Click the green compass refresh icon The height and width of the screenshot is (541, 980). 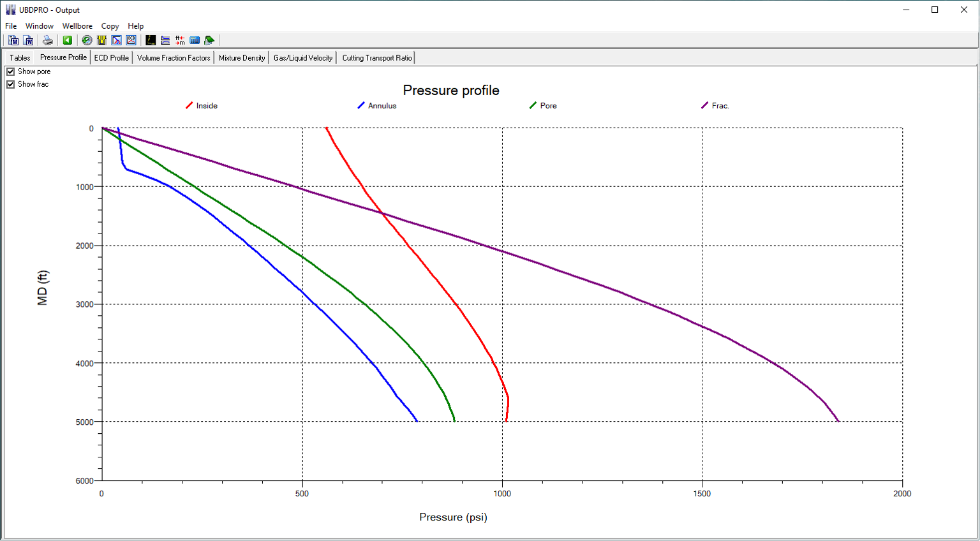(87, 40)
